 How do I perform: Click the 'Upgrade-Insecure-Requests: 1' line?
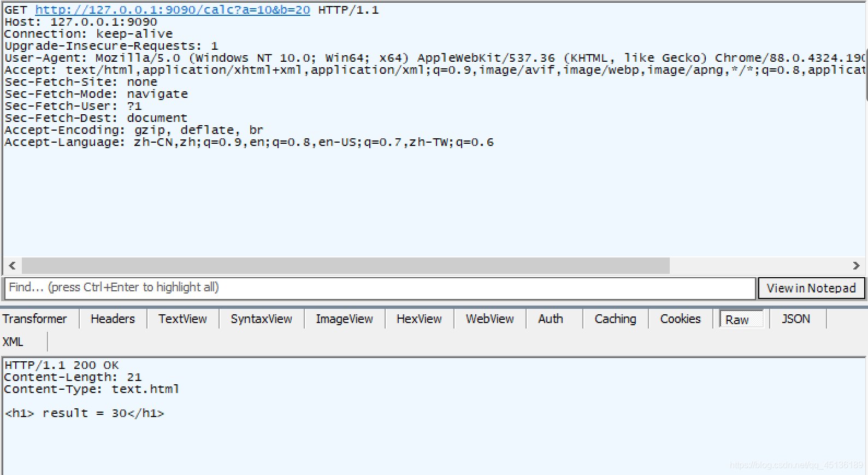point(111,46)
